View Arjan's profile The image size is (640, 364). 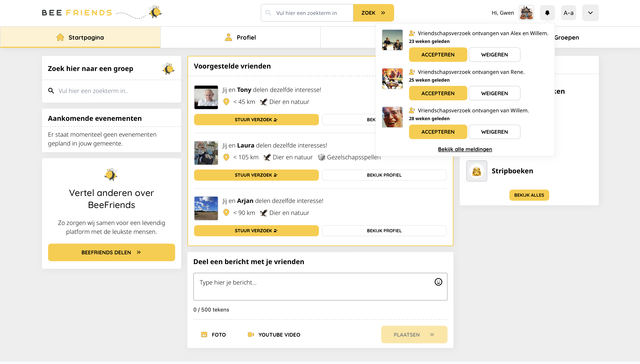(384, 231)
